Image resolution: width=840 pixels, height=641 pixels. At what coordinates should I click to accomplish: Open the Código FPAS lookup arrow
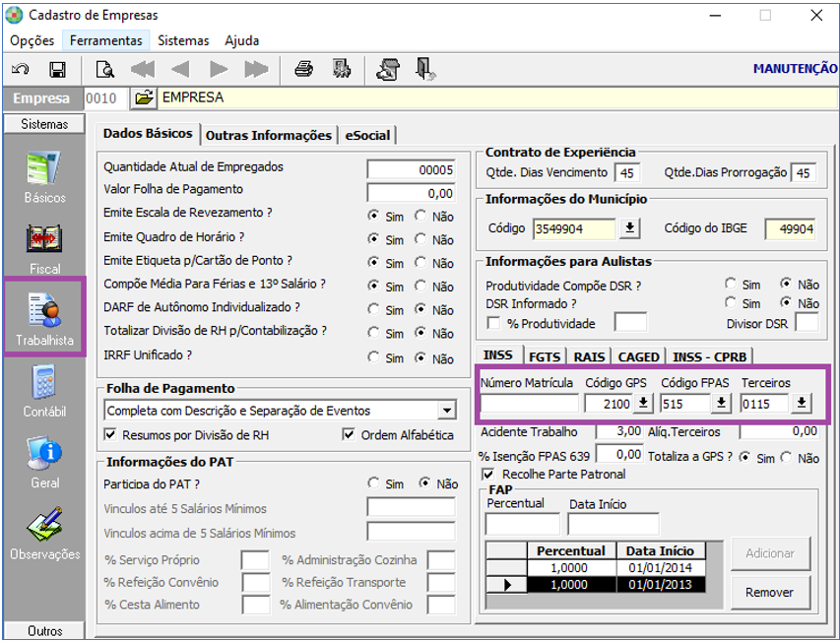[x=721, y=404]
